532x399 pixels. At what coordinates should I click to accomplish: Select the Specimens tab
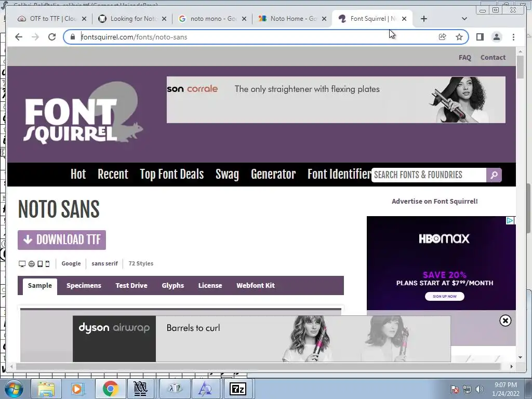[x=84, y=285]
